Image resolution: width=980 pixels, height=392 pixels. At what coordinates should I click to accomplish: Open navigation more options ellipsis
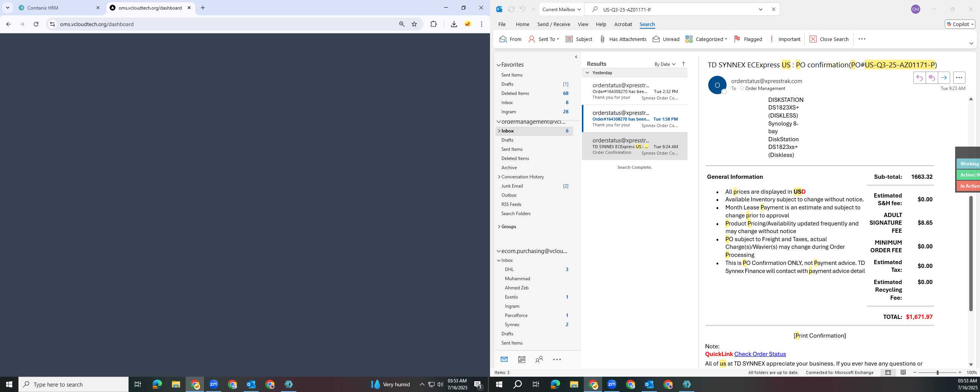tap(557, 359)
